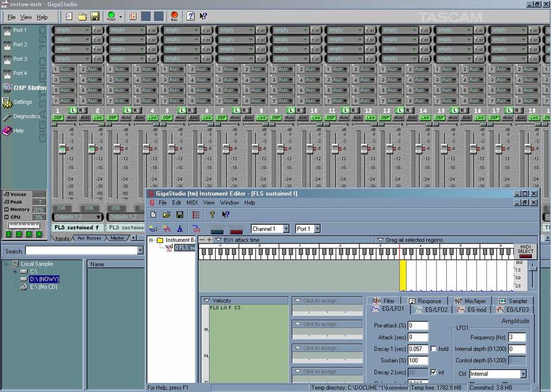Click the red Rec button in main toolbar
This screenshot has height=392, width=551.
(x=174, y=16)
